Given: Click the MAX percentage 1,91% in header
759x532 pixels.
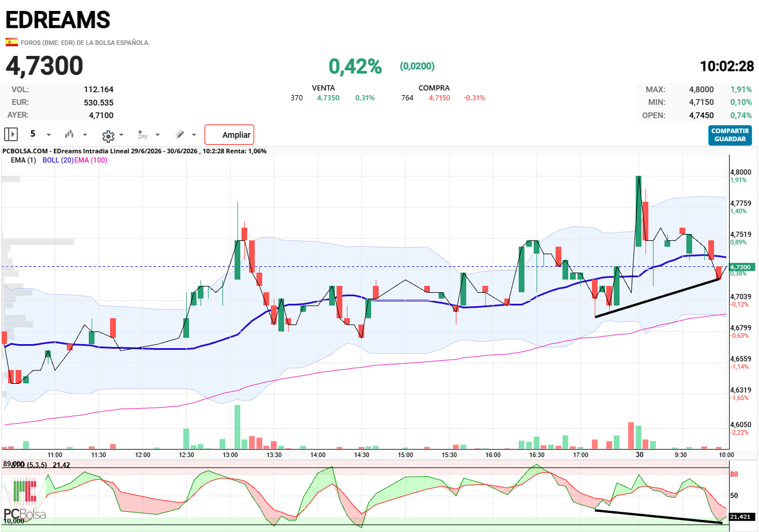Looking at the screenshot, I should point(741,89).
